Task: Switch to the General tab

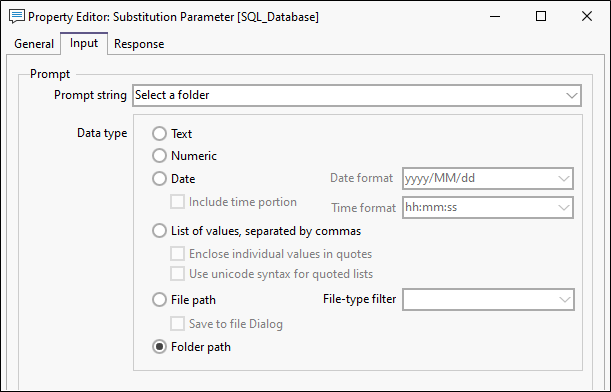Action: (34, 44)
